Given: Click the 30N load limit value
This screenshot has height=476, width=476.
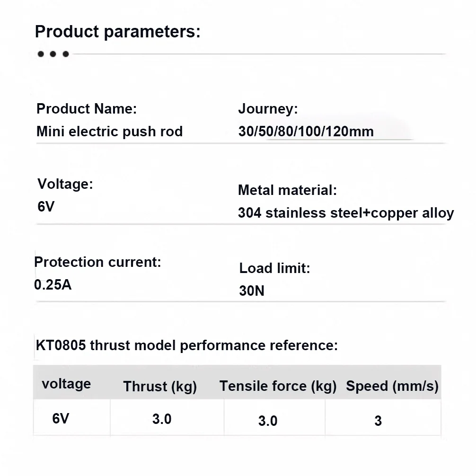Looking at the screenshot, I should click(252, 291).
